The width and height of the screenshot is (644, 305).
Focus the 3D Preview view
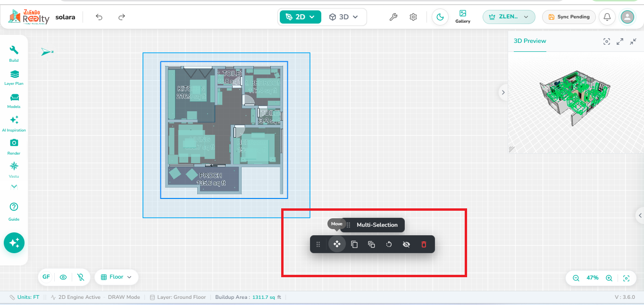[x=607, y=41]
